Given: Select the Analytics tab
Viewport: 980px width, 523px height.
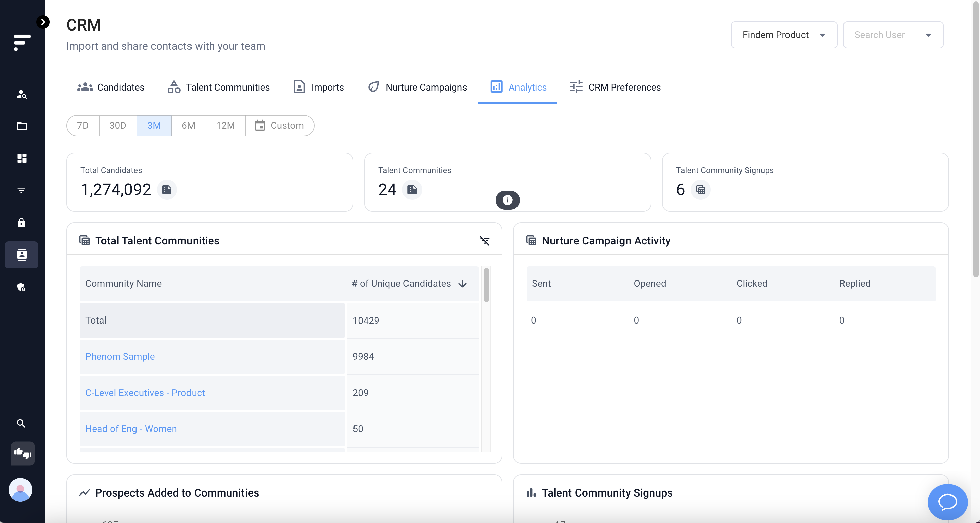Looking at the screenshot, I should 518,87.
